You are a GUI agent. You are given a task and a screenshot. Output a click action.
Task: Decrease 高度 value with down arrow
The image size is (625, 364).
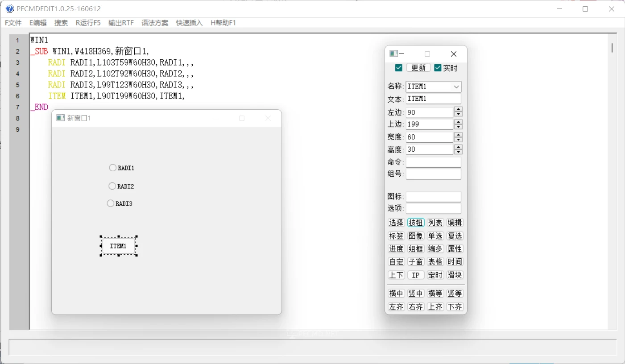click(458, 152)
